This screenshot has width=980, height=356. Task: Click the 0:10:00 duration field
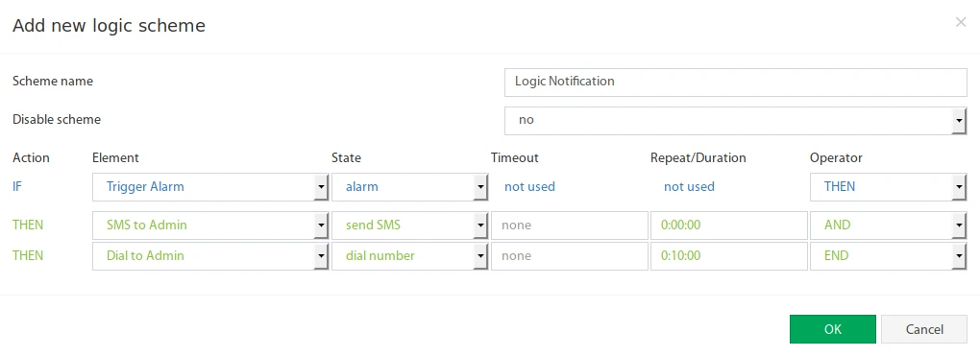coord(728,256)
